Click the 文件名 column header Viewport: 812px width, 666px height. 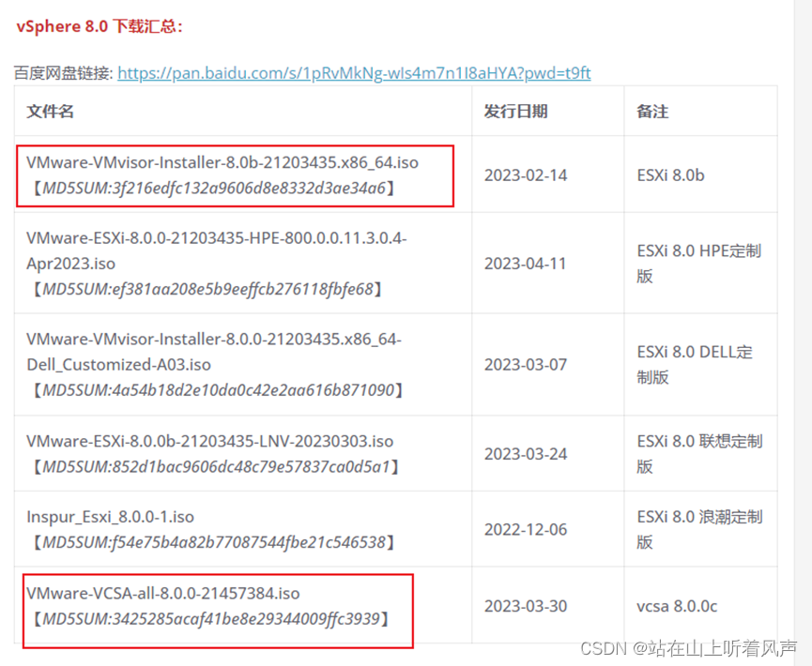click(x=48, y=111)
